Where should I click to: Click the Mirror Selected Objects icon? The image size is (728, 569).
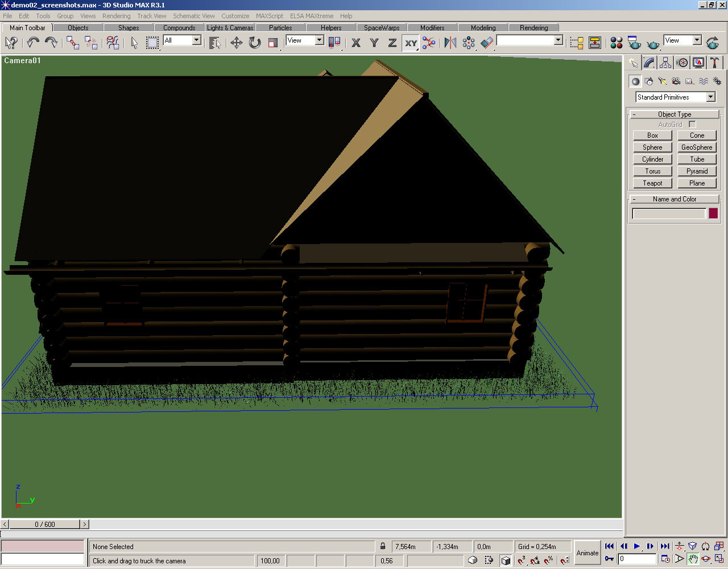[450, 43]
